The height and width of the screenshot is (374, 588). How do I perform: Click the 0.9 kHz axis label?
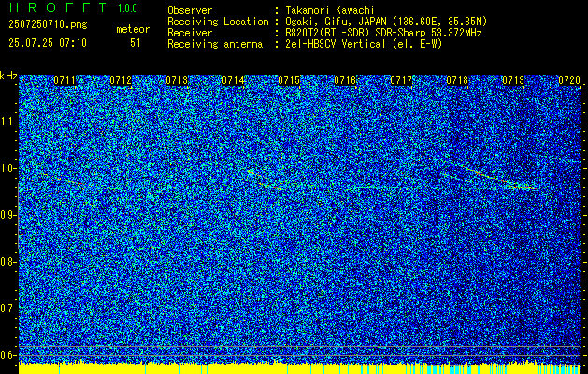[x=8, y=215]
